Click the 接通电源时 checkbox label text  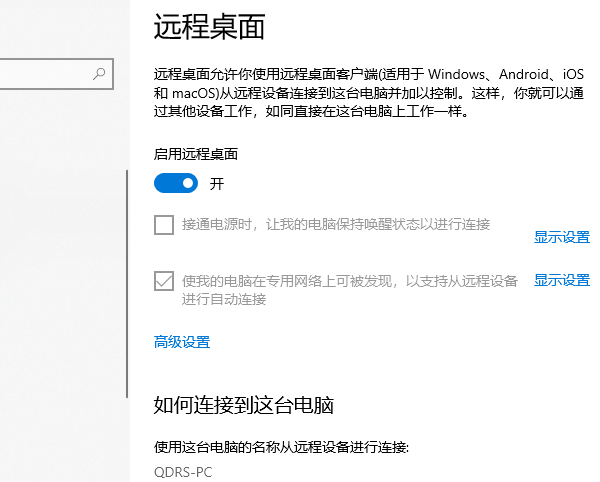(x=336, y=224)
